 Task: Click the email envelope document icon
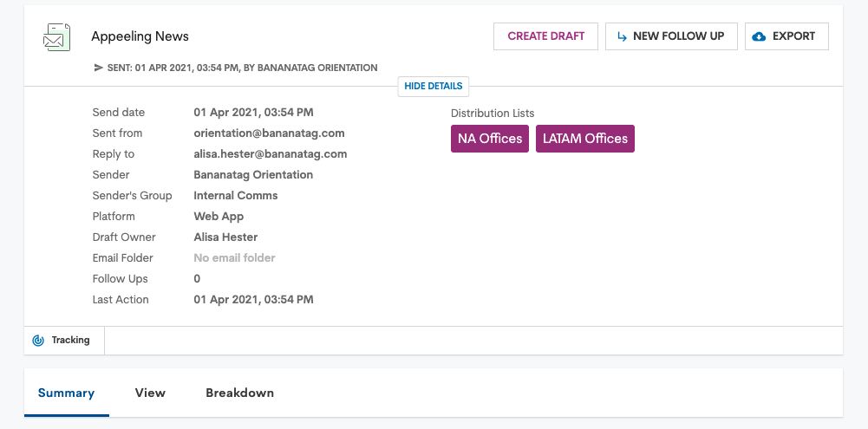57,37
